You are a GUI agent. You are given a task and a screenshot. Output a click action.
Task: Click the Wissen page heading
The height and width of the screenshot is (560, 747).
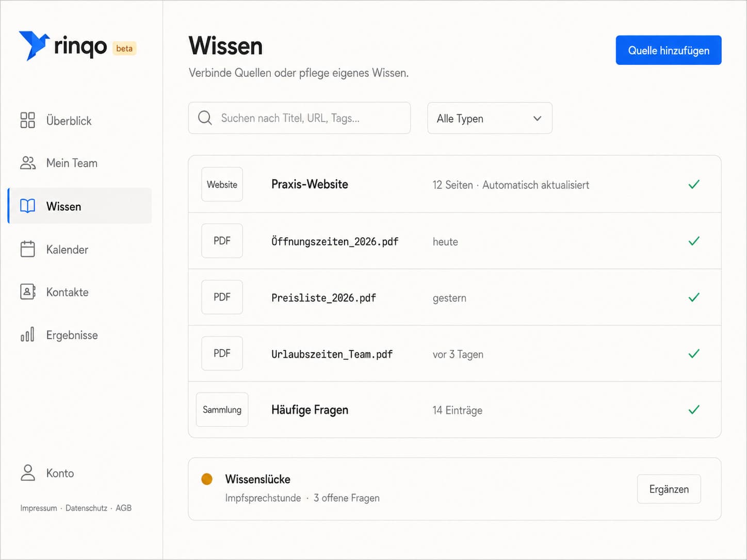point(225,45)
